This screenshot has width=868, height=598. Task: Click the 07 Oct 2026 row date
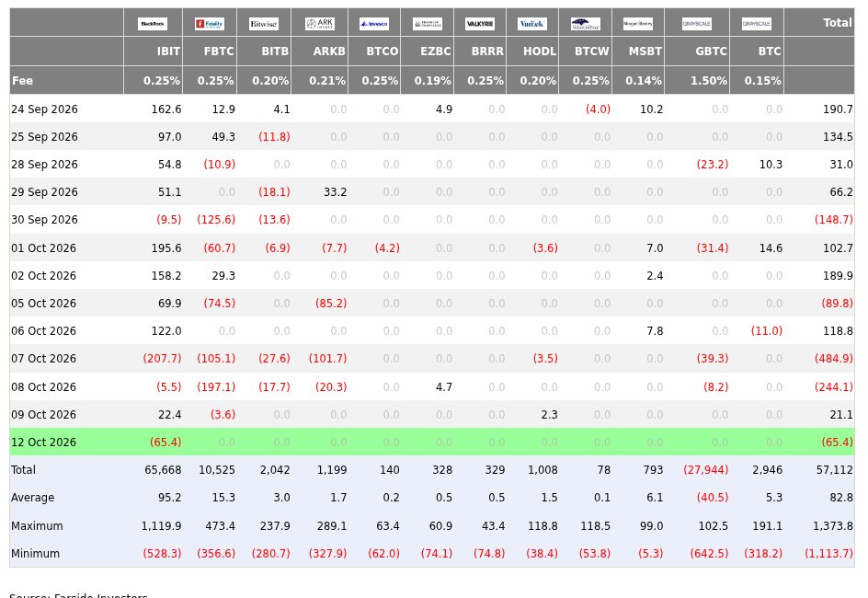pyautogui.click(x=44, y=359)
